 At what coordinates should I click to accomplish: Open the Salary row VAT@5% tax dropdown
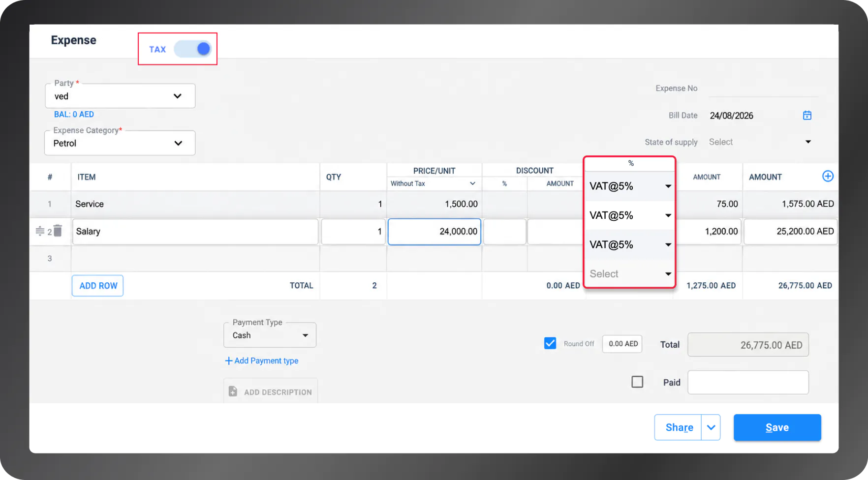[629, 215]
